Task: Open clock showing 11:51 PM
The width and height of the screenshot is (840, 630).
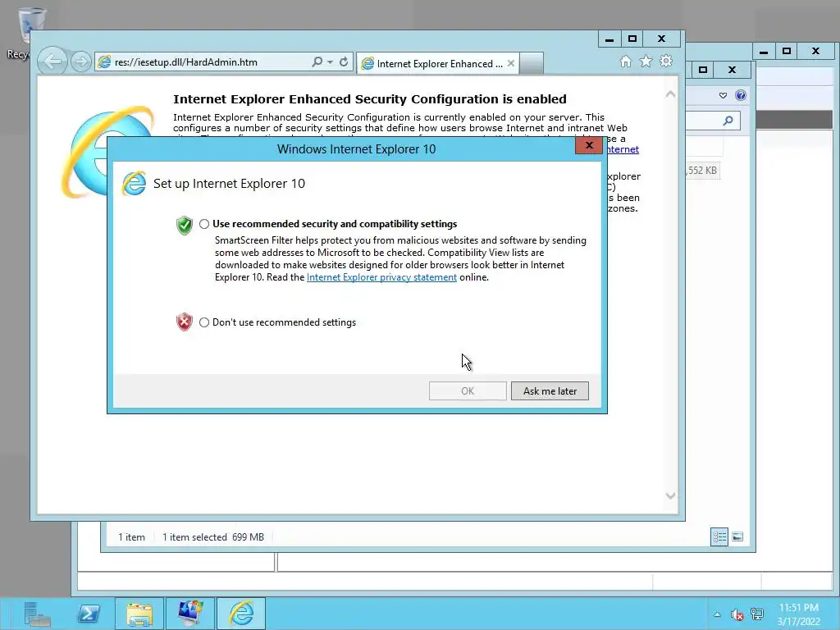Action: 799,614
